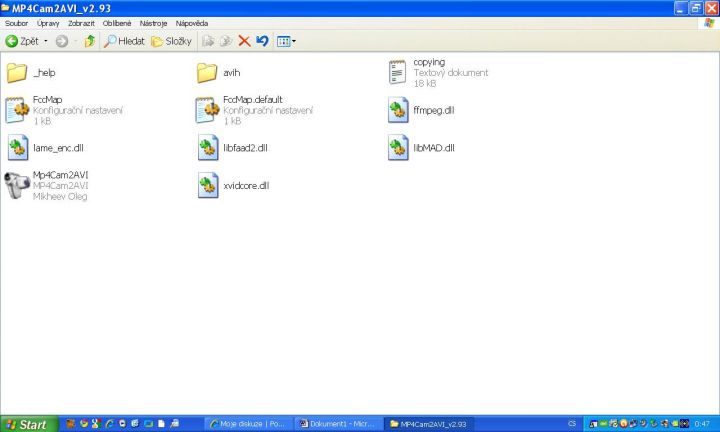Select the copying text document icon

(397, 72)
